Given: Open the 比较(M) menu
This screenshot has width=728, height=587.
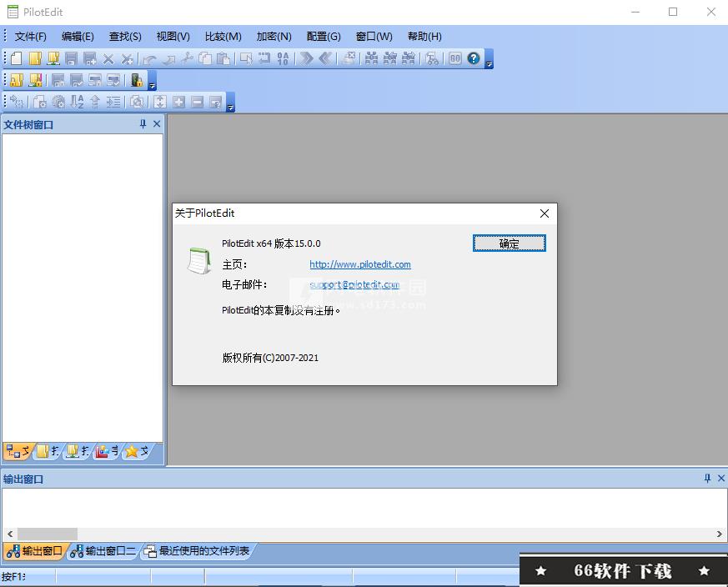Looking at the screenshot, I should pyautogui.click(x=223, y=36).
